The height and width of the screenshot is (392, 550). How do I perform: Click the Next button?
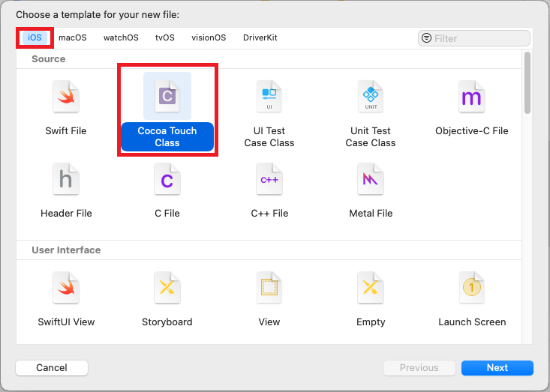497,368
